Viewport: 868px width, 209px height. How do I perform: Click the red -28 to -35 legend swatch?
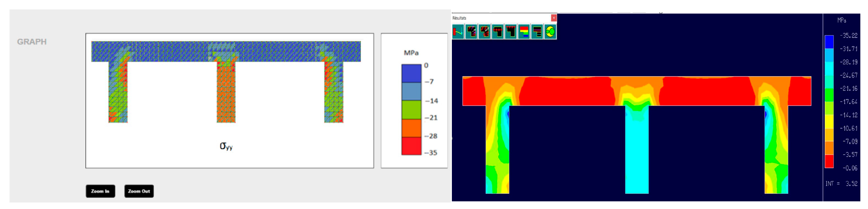click(411, 146)
